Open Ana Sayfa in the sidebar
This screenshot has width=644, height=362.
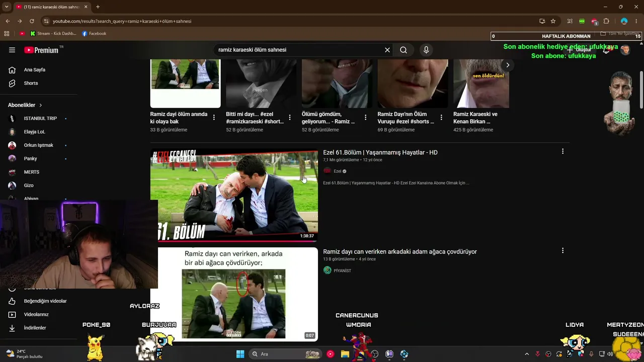(35, 70)
